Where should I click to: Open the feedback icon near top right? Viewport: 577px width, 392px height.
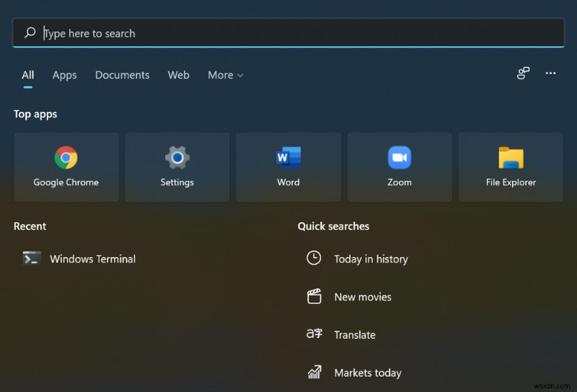point(523,73)
